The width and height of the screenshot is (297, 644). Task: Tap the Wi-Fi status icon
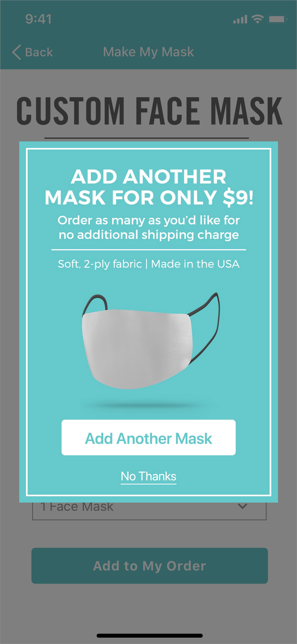pos(257,19)
